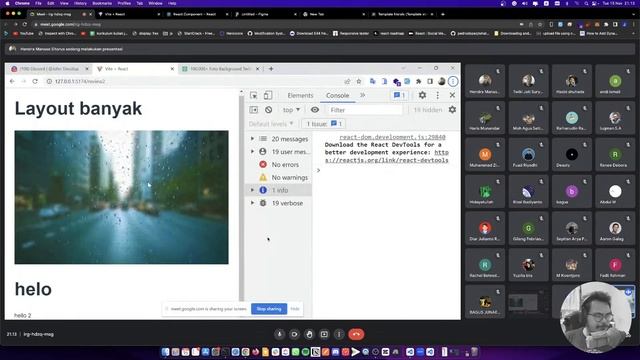Screen dimensions: 640x360
Task: Open the History menu in the menu bar
Action: pyautogui.click(x=80, y=3)
